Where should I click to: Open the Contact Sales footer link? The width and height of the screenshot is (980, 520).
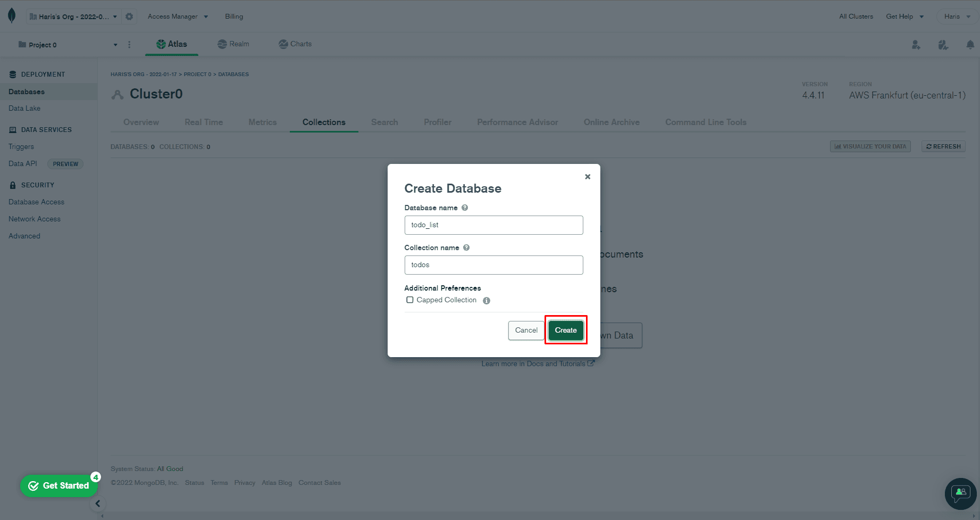[320, 483]
